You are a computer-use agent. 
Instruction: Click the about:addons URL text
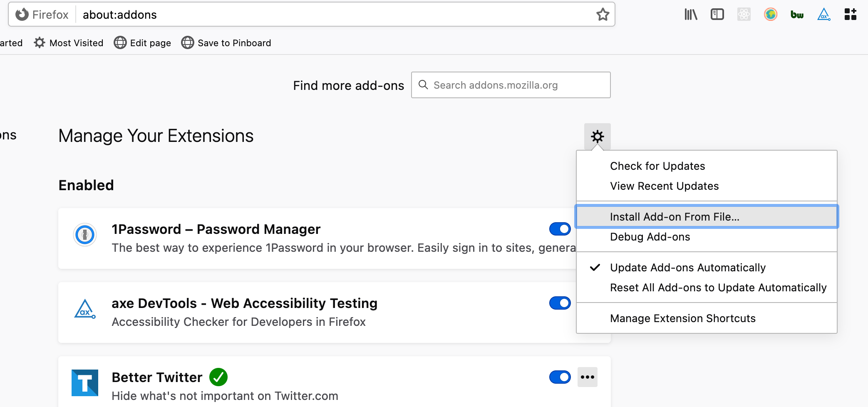click(x=120, y=15)
